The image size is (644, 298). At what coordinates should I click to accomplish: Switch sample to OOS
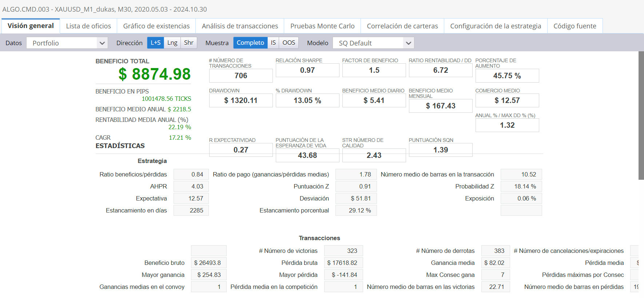[289, 43]
